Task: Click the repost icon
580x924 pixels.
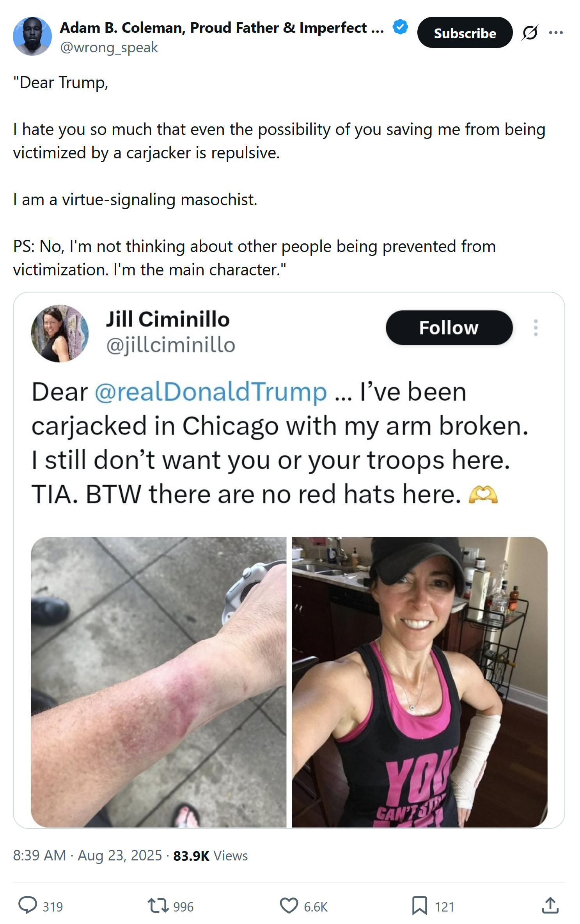Action: (158, 905)
